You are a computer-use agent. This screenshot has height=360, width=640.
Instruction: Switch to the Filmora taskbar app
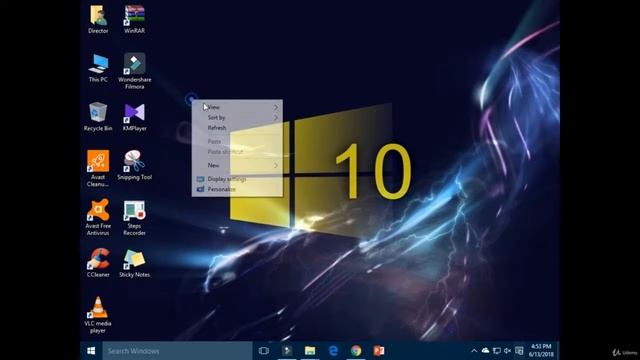287,351
